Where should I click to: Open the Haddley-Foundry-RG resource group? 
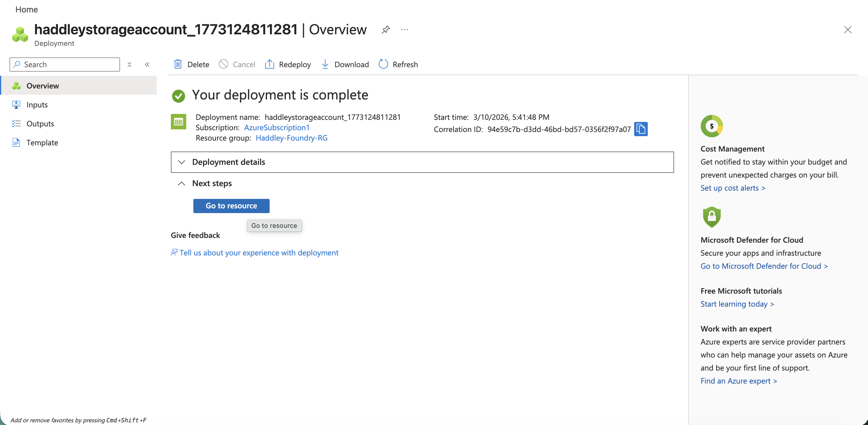[291, 138]
